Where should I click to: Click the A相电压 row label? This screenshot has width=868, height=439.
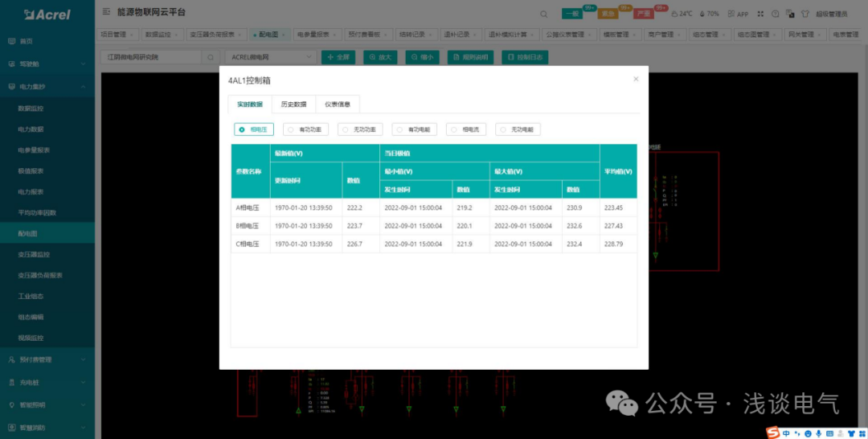pos(248,207)
